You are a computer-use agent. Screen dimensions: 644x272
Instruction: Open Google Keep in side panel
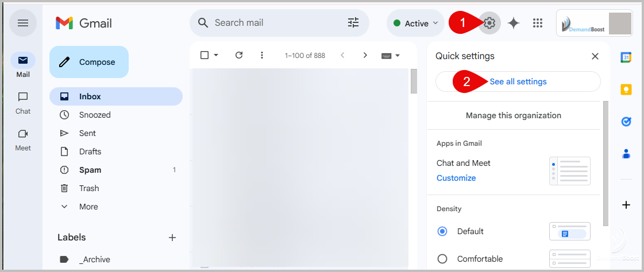(626, 90)
